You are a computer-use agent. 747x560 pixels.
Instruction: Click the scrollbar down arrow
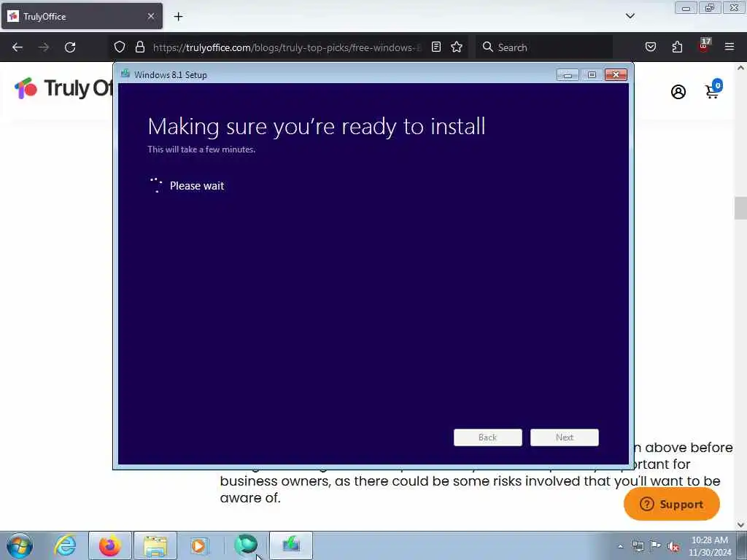(740, 525)
